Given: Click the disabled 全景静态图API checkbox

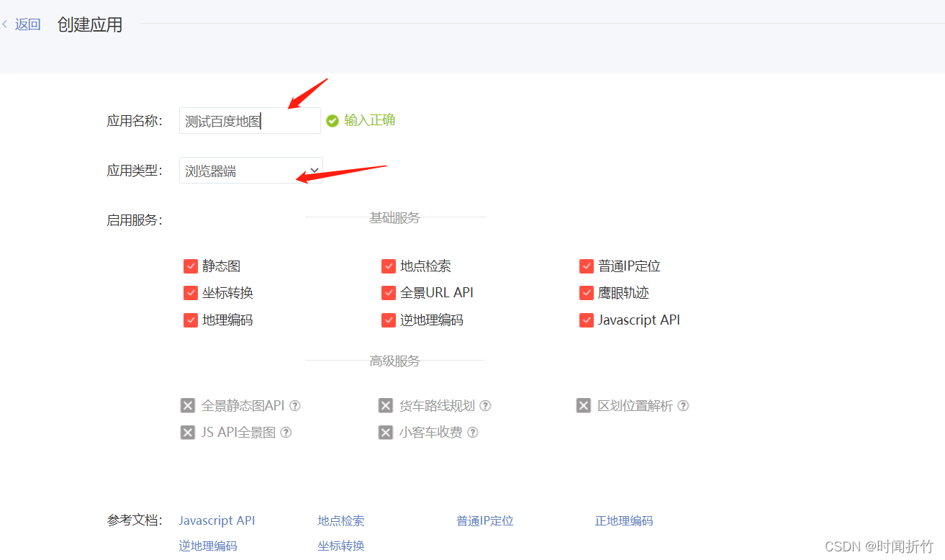Looking at the screenshot, I should coord(188,406).
